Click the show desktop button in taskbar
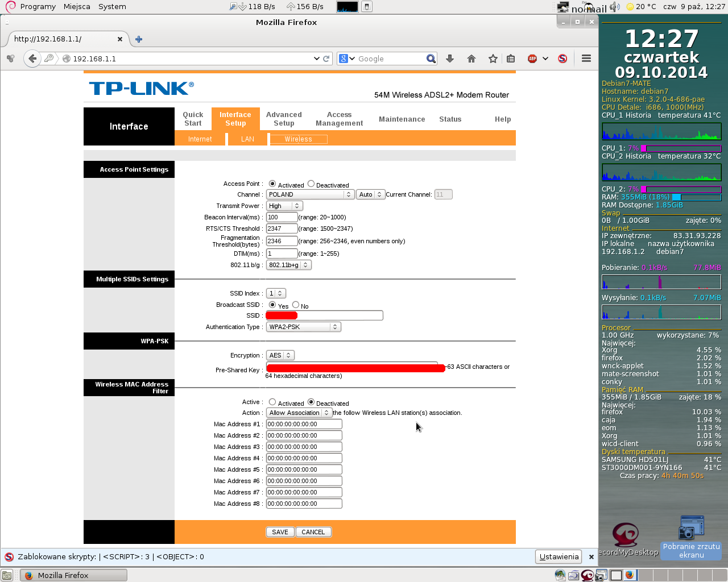Image resolution: width=728 pixels, height=582 pixels. (7, 575)
